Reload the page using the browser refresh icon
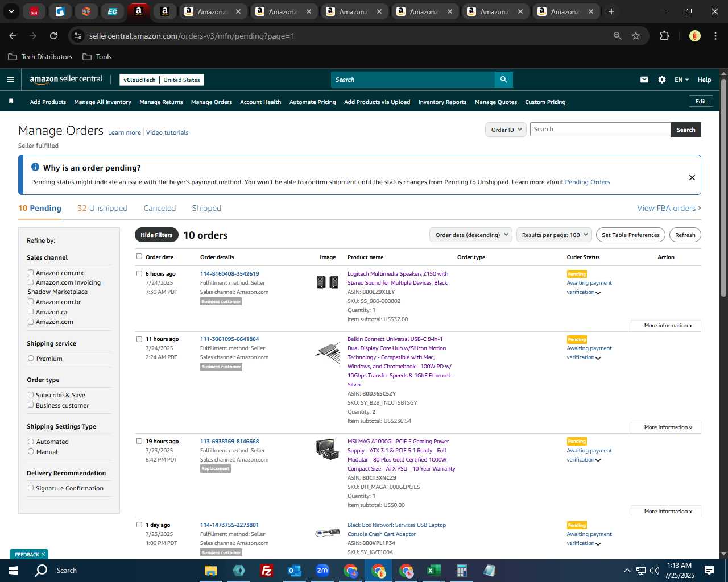 pos(53,36)
